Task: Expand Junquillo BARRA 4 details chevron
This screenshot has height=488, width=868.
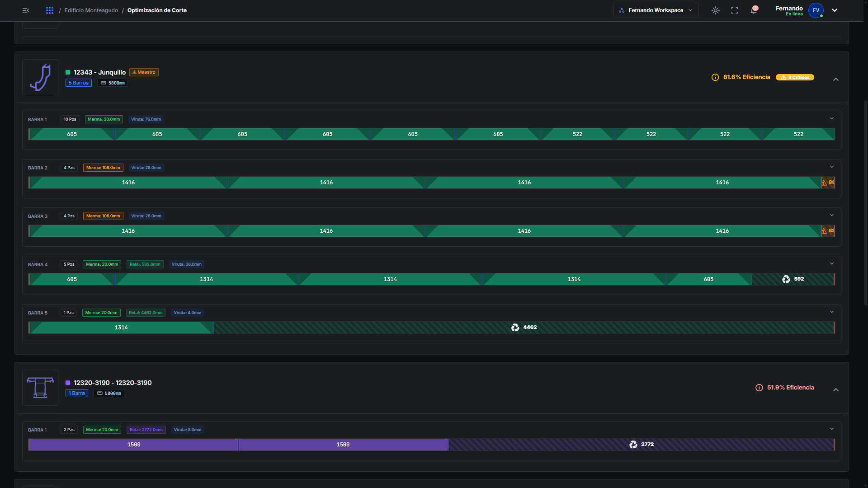Action: pos(832,263)
